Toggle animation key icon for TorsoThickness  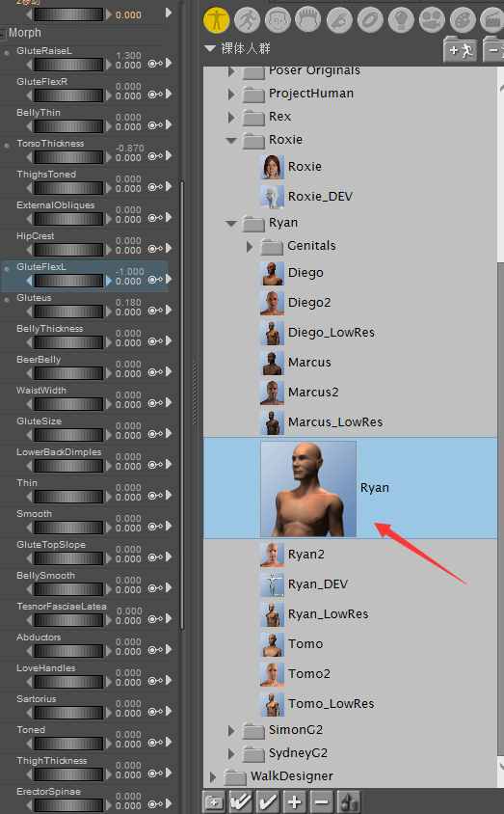[155, 156]
